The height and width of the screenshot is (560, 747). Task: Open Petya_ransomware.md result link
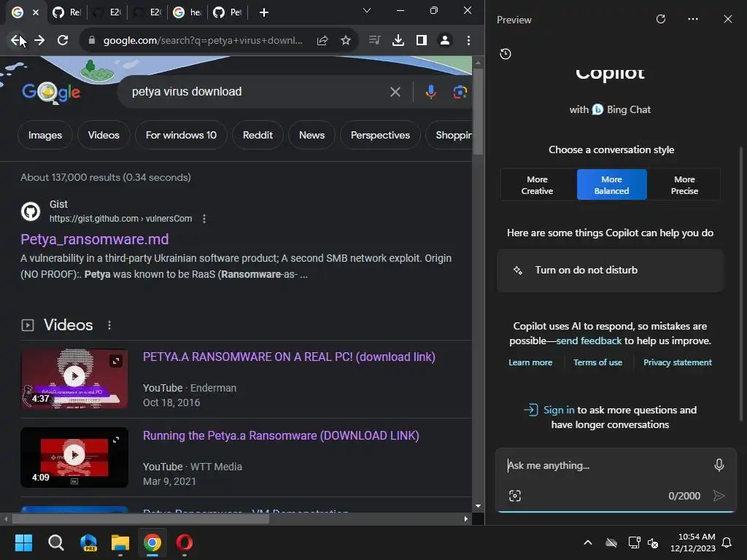[94, 239]
